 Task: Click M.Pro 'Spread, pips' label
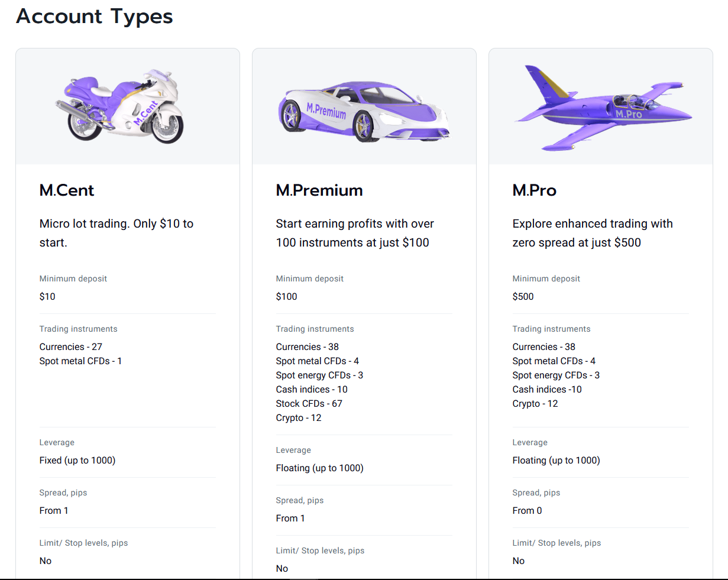[536, 493]
